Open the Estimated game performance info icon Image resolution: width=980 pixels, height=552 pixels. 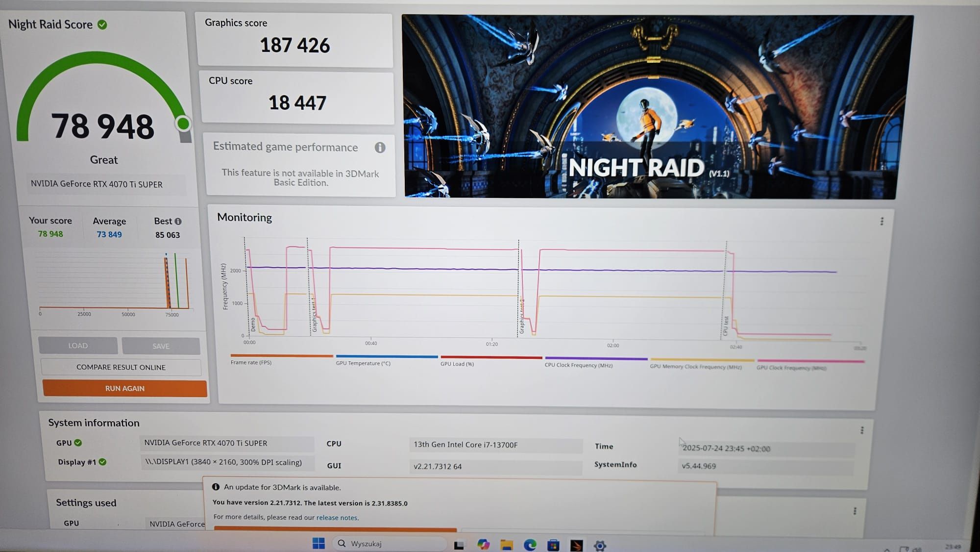(380, 148)
